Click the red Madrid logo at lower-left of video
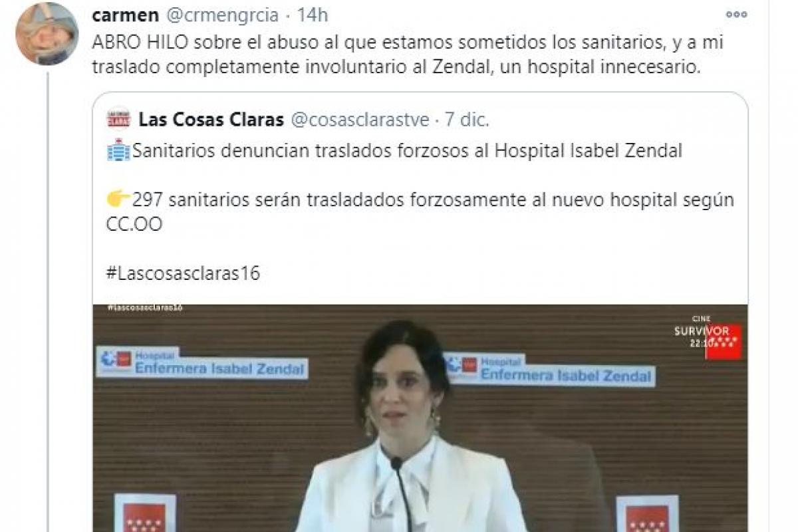 [144, 513]
